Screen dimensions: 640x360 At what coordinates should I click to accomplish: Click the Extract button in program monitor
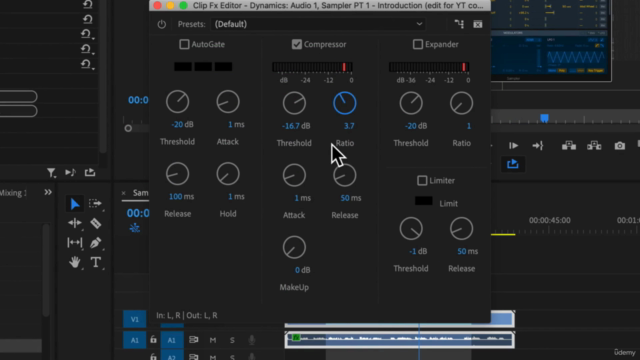[x=594, y=146]
